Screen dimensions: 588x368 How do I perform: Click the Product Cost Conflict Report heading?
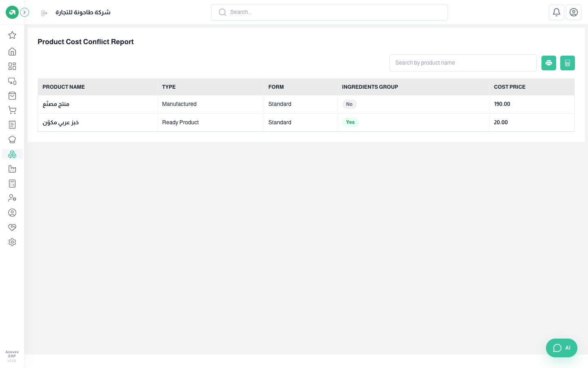[86, 42]
